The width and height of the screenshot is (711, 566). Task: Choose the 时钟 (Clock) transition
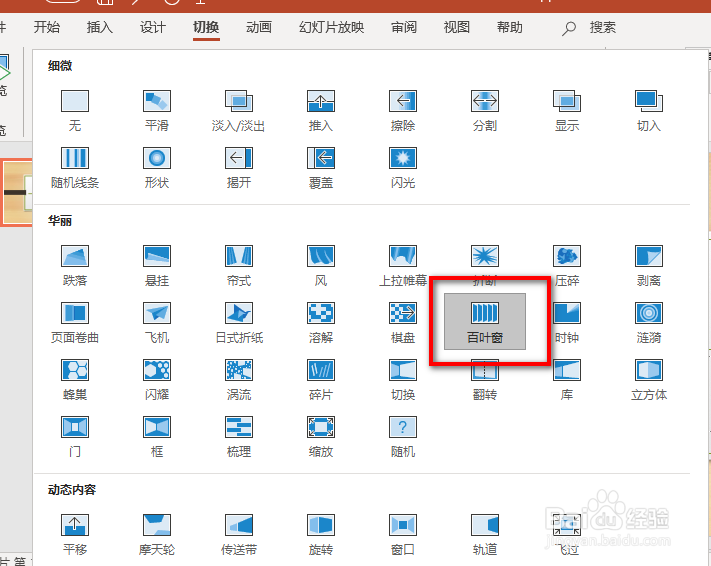[567, 323]
